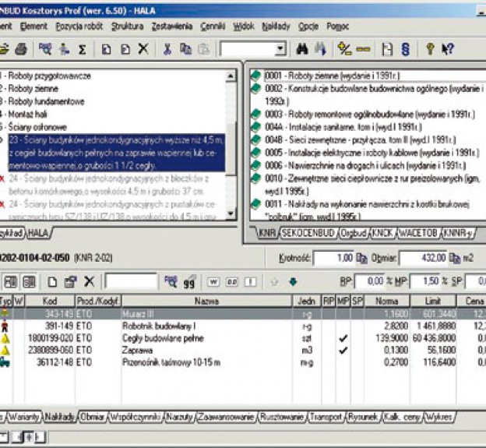Switch to the Obmiar bottom tab
Viewport: 486px width, 448px height.
point(92,417)
